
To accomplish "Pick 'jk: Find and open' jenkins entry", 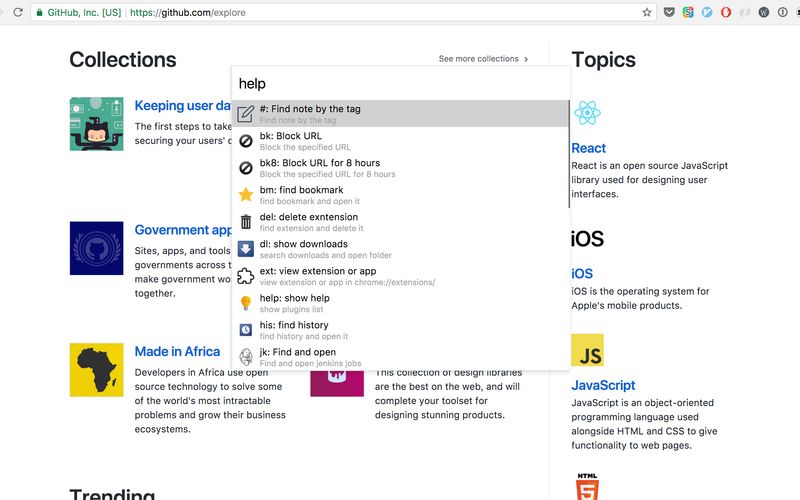I will pyautogui.click(x=401, y=357).
